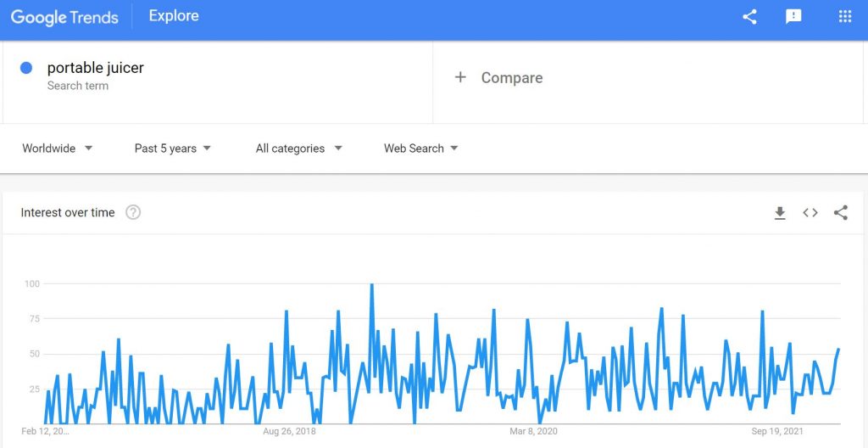Open the Interest over time help icon
The height and width of the screenshot is (448, 868).
coord(133,212)
